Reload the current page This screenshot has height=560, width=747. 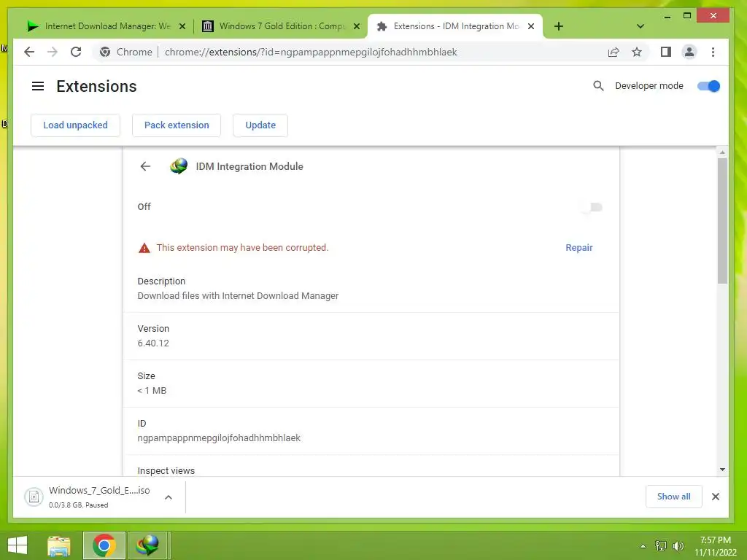[76, 52]
